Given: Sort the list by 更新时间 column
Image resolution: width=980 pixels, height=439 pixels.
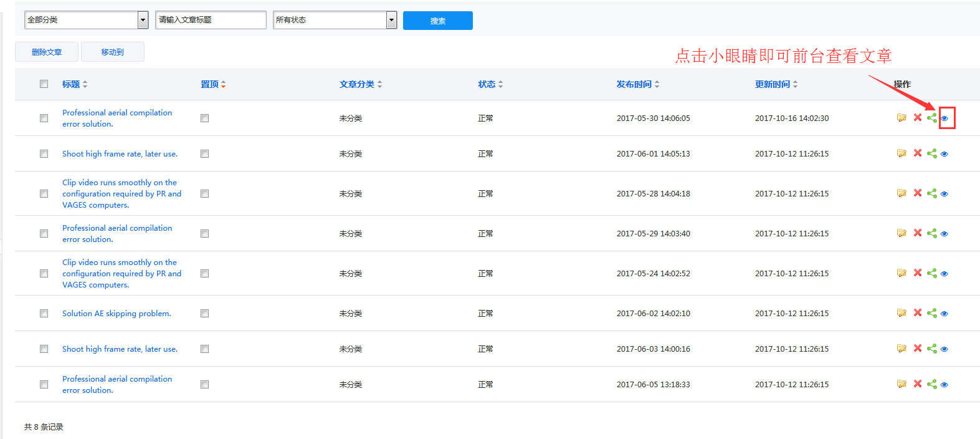Looking at the screenshot, I should [x=775, y=84].
